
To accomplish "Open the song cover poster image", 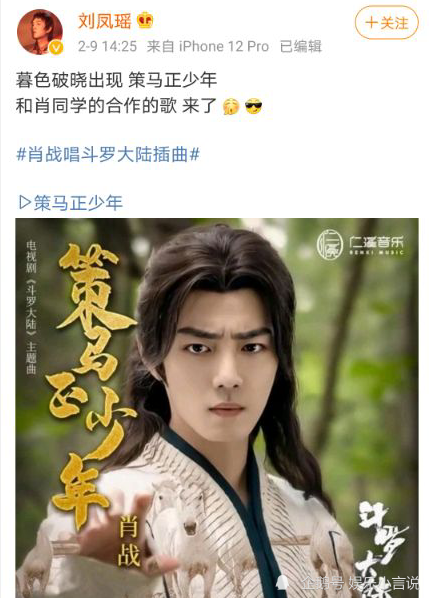I will pos(217,408).
